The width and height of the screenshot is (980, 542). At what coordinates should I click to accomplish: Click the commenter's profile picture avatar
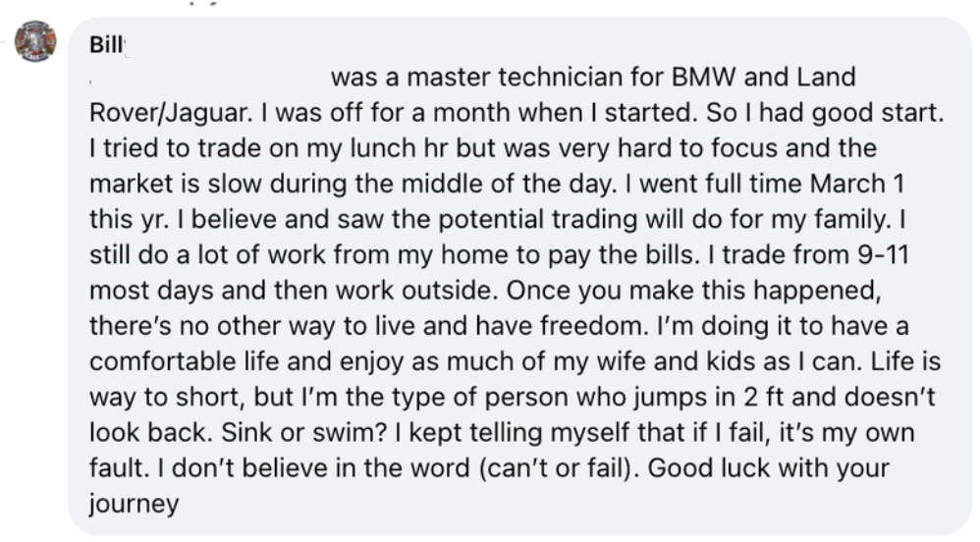[35, 41]
